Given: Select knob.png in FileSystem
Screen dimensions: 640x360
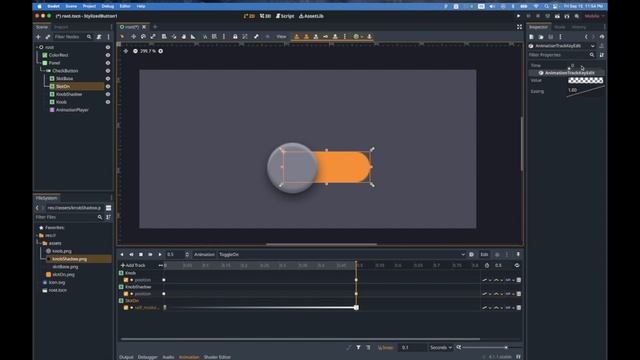Looking at the screenshot, I should pos(62,251).
